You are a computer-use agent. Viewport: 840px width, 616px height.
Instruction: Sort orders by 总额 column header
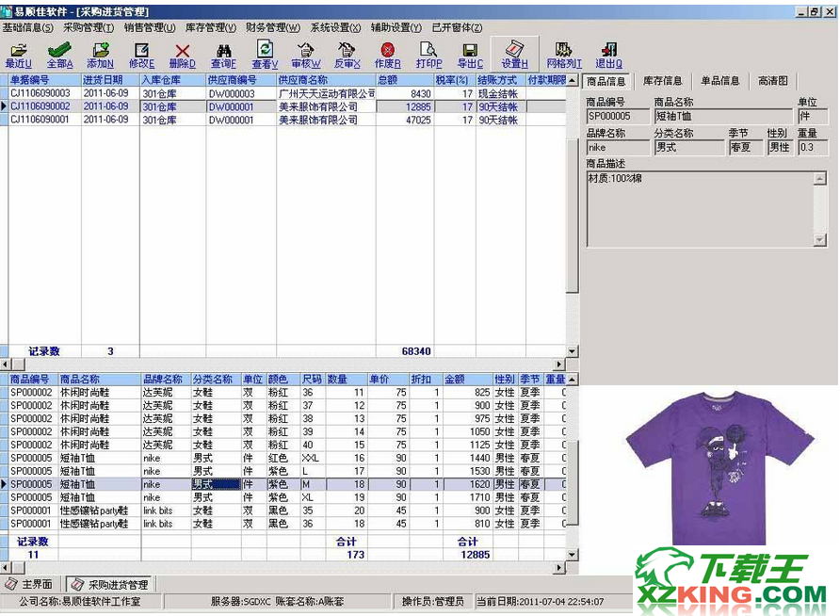point(405,80)
